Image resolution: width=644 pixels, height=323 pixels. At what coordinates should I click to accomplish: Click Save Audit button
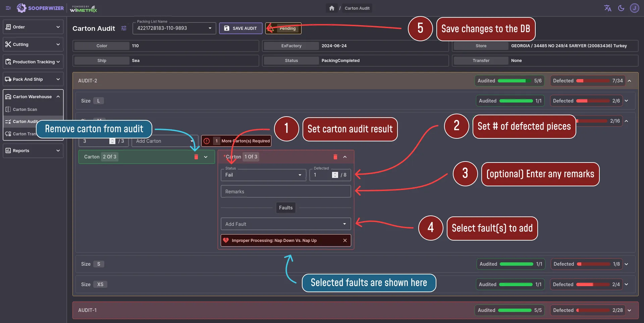click(240, 28)
